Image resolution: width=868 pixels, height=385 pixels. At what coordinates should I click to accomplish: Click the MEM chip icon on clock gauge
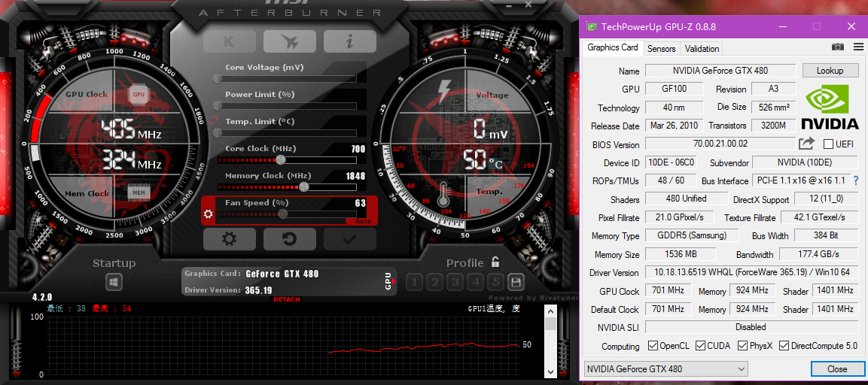click(139, 192)
